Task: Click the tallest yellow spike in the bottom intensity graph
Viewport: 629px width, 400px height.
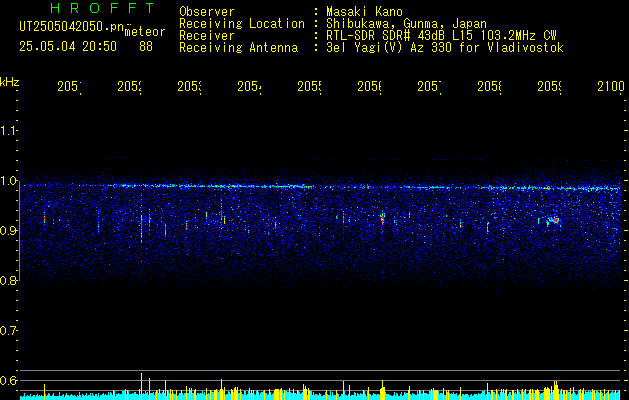Action: click(x=141, y=386)
